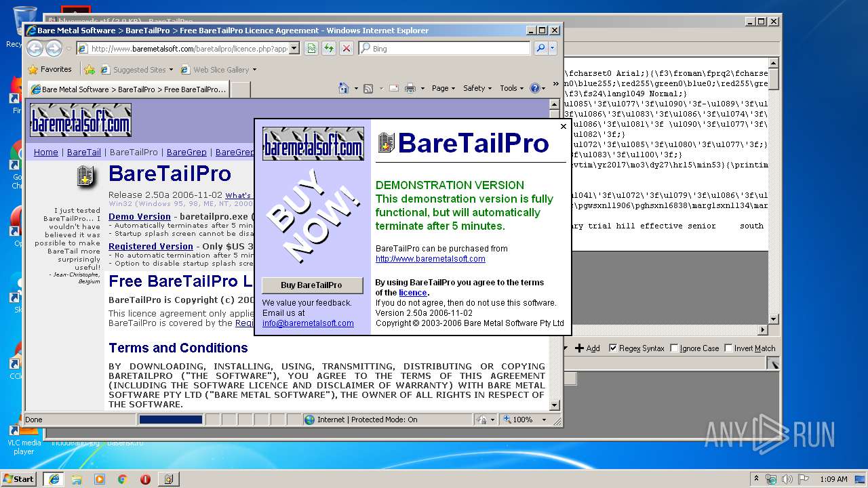Click the Read Mail envelope icon
This screenshot has height=488, width=868.
394,88
